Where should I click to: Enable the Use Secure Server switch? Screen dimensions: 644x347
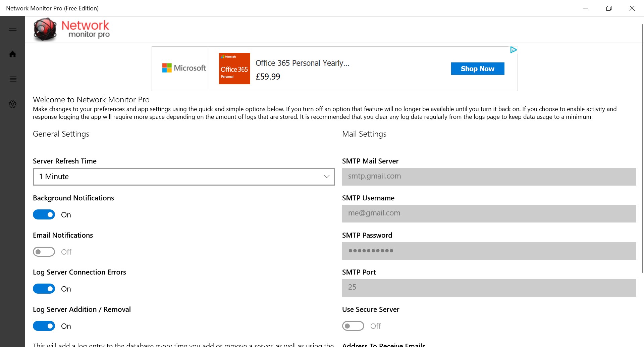click(x=353, y=326)
